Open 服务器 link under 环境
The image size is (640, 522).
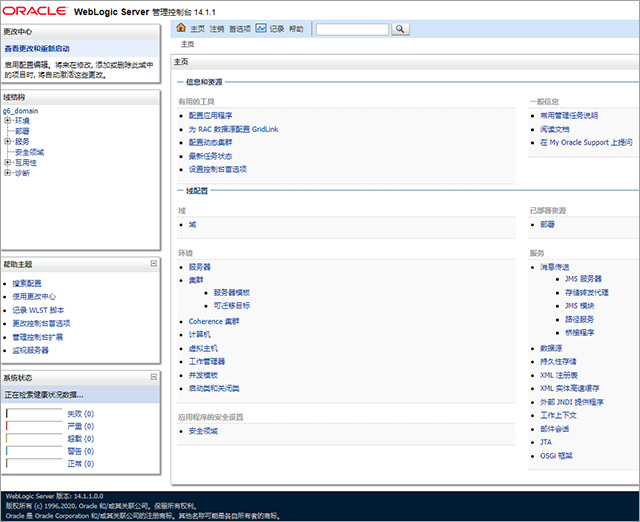(200, 267)
